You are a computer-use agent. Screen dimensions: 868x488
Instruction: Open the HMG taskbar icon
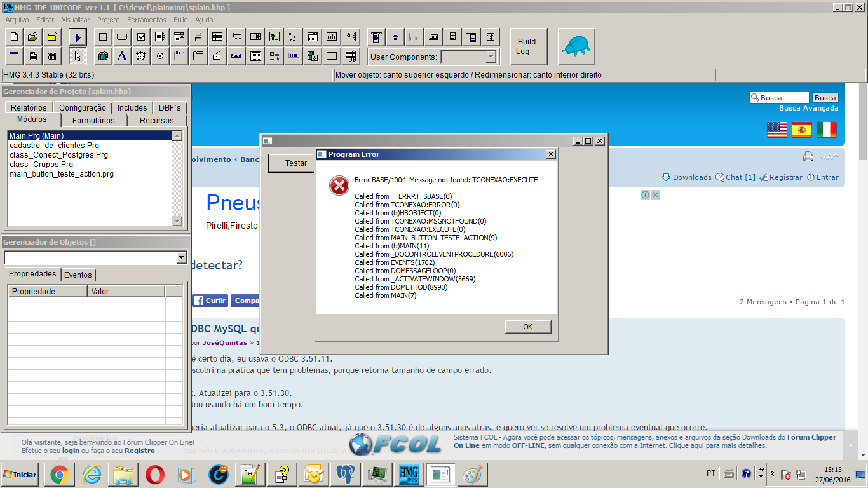click(408, 475)
